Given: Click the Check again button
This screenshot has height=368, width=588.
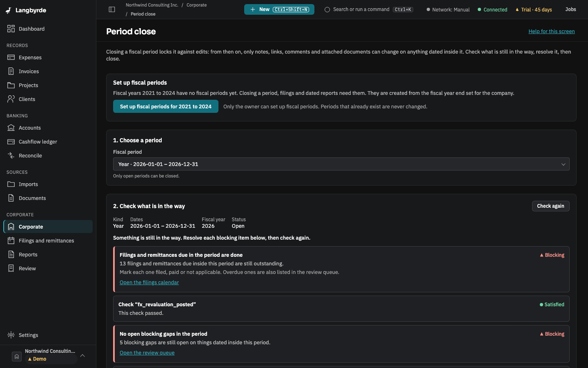Looking at the screenshot, I should (x=550, y=206).
